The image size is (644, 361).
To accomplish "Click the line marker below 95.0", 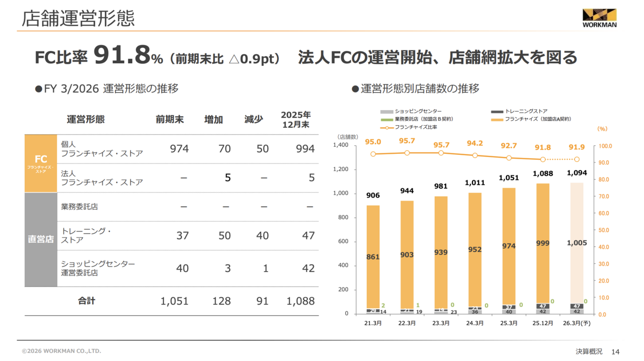I will click(373, 154).
